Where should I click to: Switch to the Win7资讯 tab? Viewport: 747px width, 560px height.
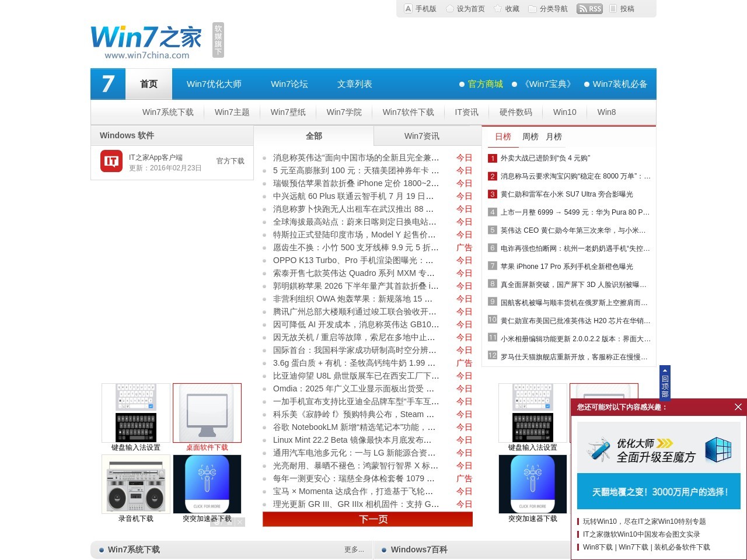coord(421,136)
